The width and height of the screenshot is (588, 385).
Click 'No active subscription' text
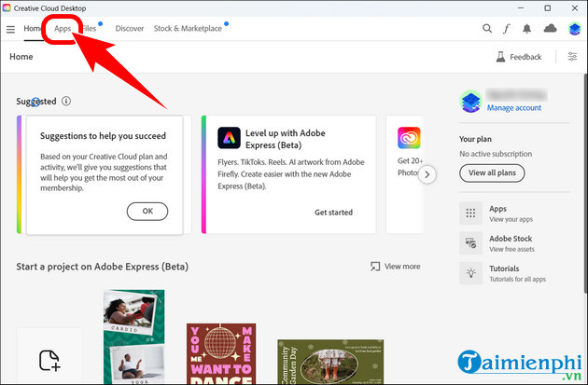[496, 154]
